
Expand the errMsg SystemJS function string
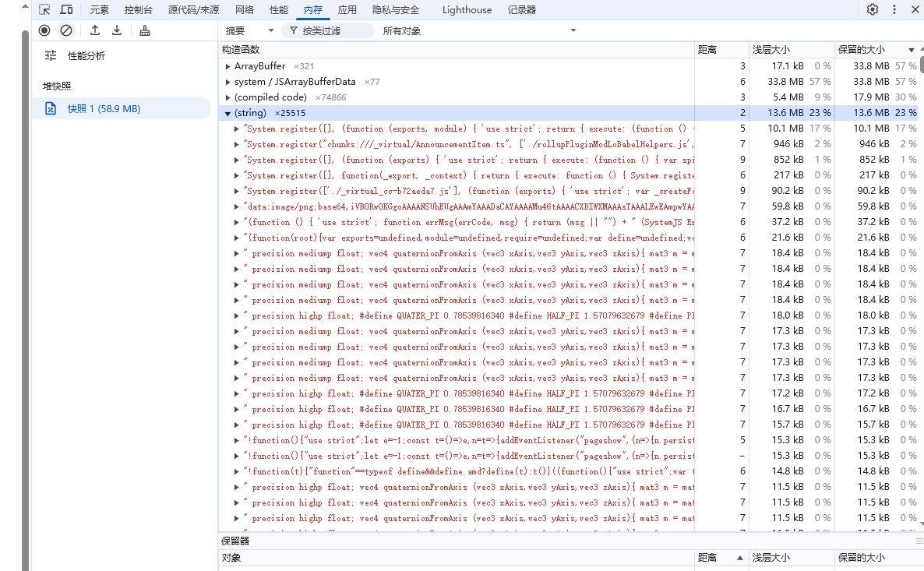point(236,222)
